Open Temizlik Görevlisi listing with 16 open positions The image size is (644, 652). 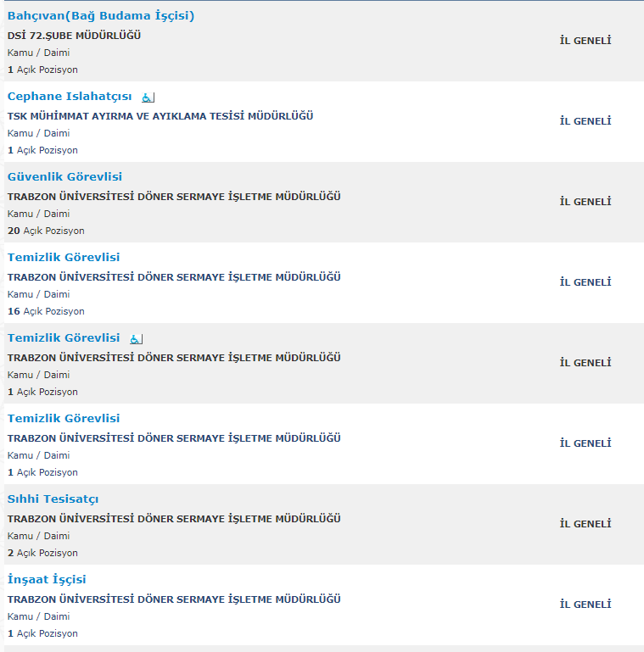pos(64,257)
